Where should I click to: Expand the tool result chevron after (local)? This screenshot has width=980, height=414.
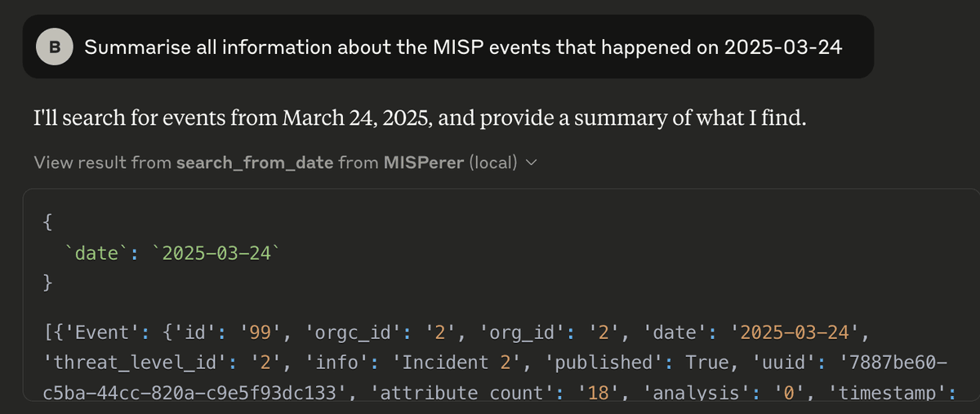[x=532, y=162]
